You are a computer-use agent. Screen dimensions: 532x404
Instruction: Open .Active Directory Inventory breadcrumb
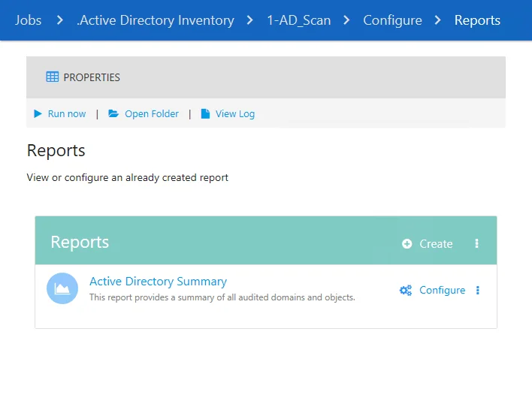[x=156, y=20]
